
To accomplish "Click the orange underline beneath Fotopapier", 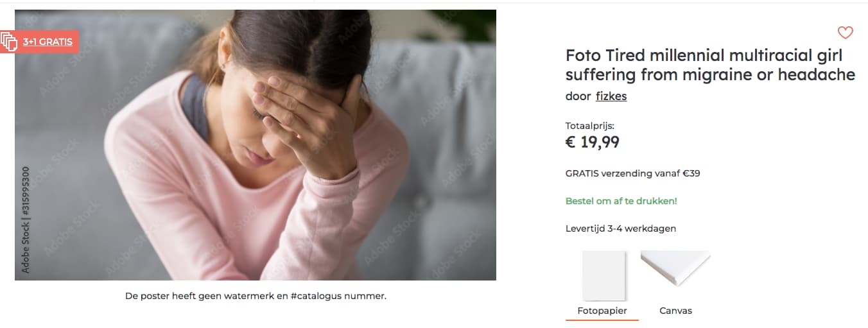I will [x=602, y=320].
